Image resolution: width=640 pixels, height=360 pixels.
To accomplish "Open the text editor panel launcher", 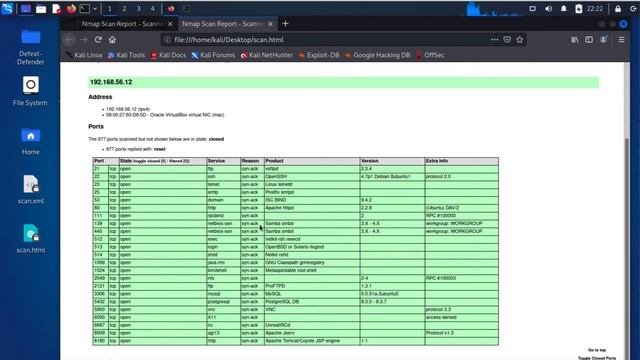I will coord(56,9).
